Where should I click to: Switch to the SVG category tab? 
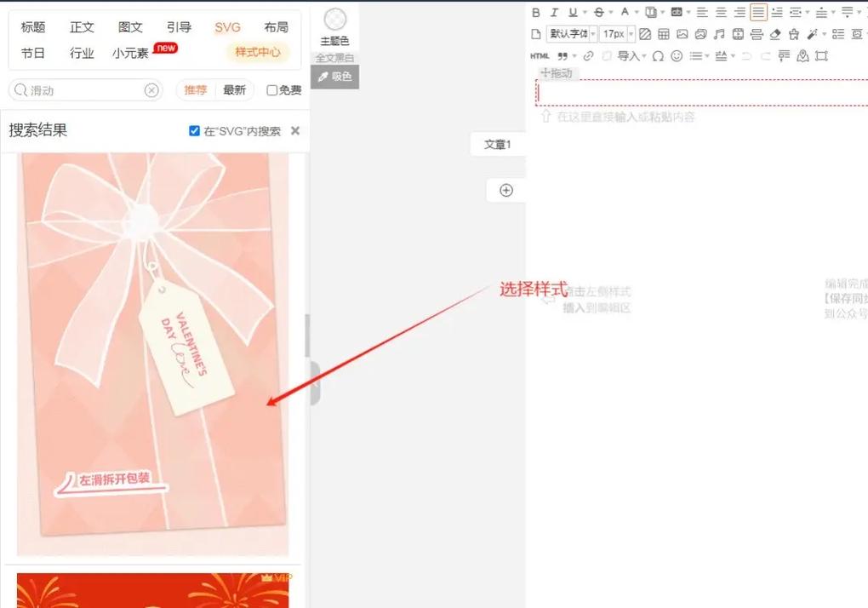(x=227, y=26)
